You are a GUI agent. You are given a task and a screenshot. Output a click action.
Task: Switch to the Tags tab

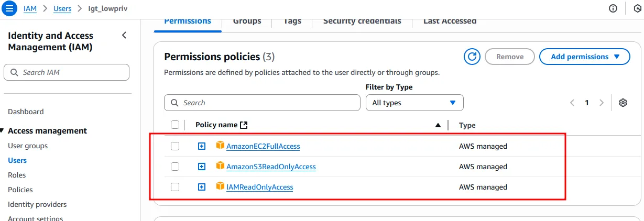pyautogui.click(x=292, y=21)
